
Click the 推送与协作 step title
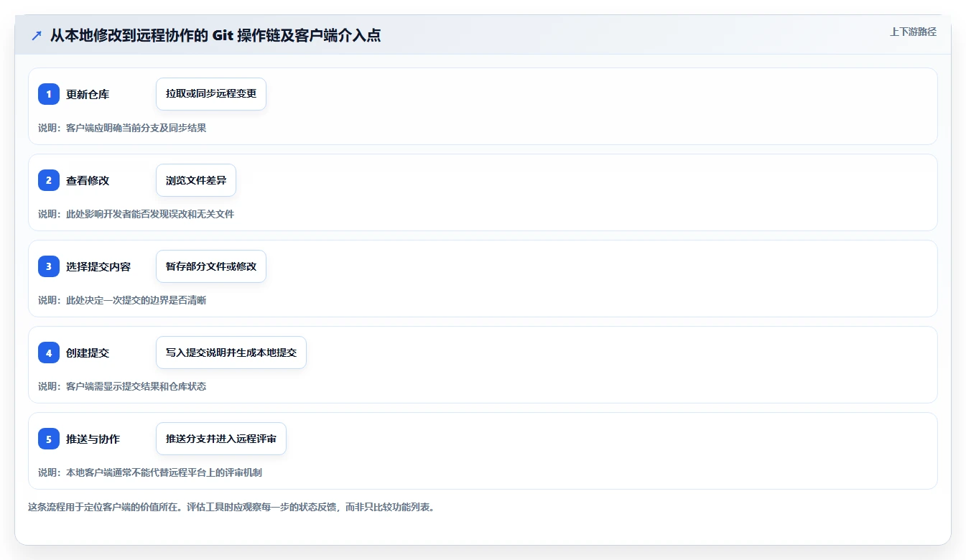tap(93, 439)
